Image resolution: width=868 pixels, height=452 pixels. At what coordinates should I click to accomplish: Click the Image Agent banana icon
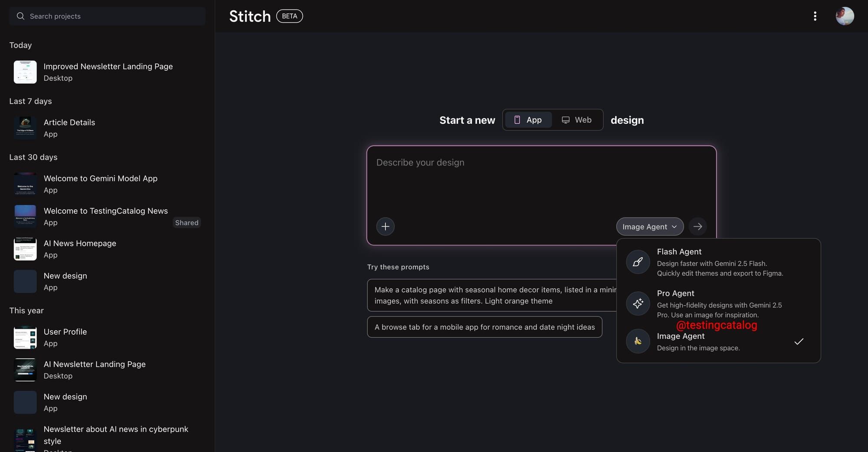tap(638, 341)
